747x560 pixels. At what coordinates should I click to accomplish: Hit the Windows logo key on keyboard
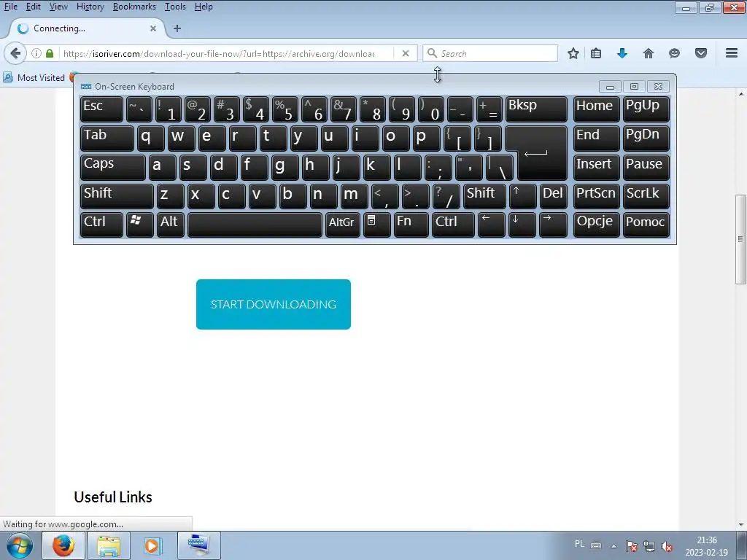pyautogui.click(x=139, y=225)
